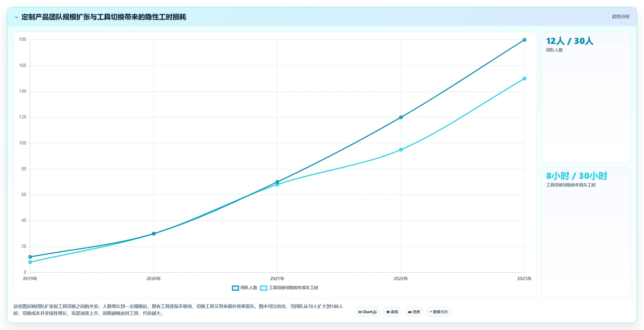
Task: Click the 数据卡片 tag button
Action: click(x=439, y=312)
